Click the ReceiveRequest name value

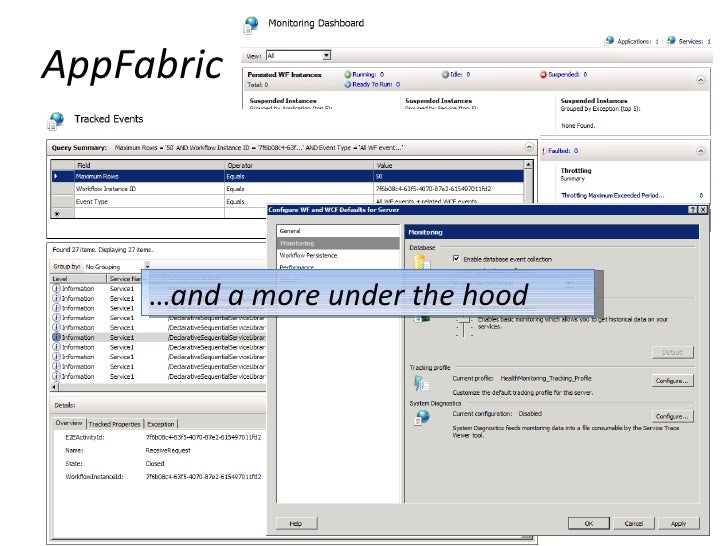168,450
